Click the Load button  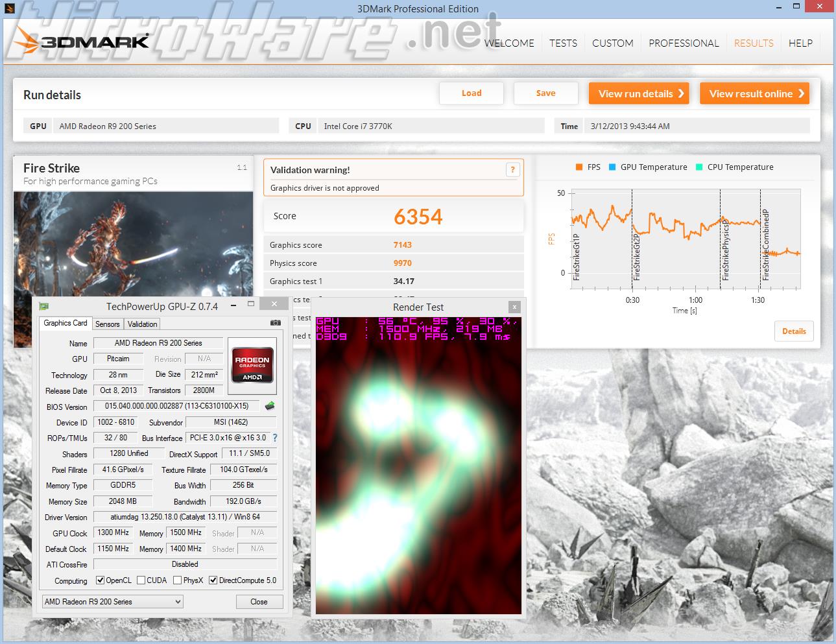point(472,93)
